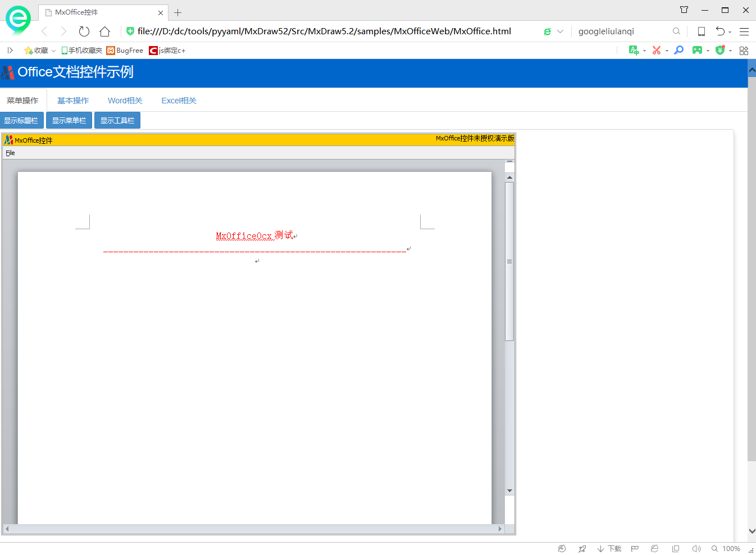Click page scrollbar down arrow
Image resolution: width=756 pixels, height=555 pixels.
(752, 531)
